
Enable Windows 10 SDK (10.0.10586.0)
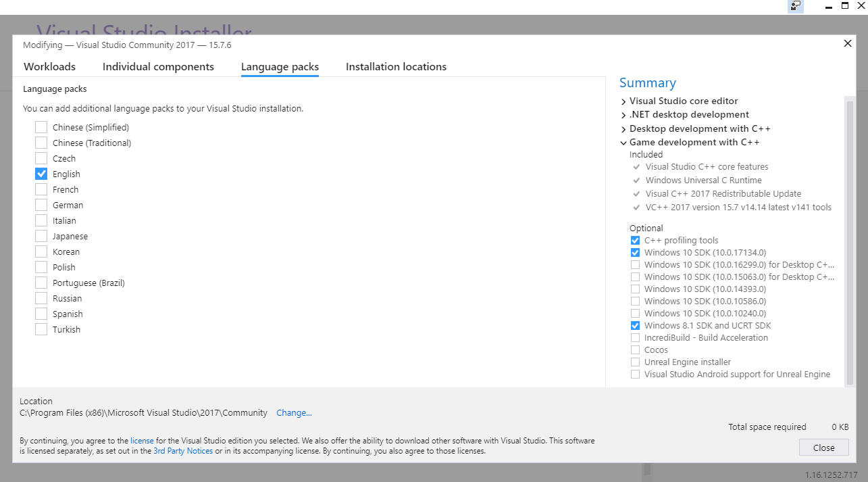(635, 302)
